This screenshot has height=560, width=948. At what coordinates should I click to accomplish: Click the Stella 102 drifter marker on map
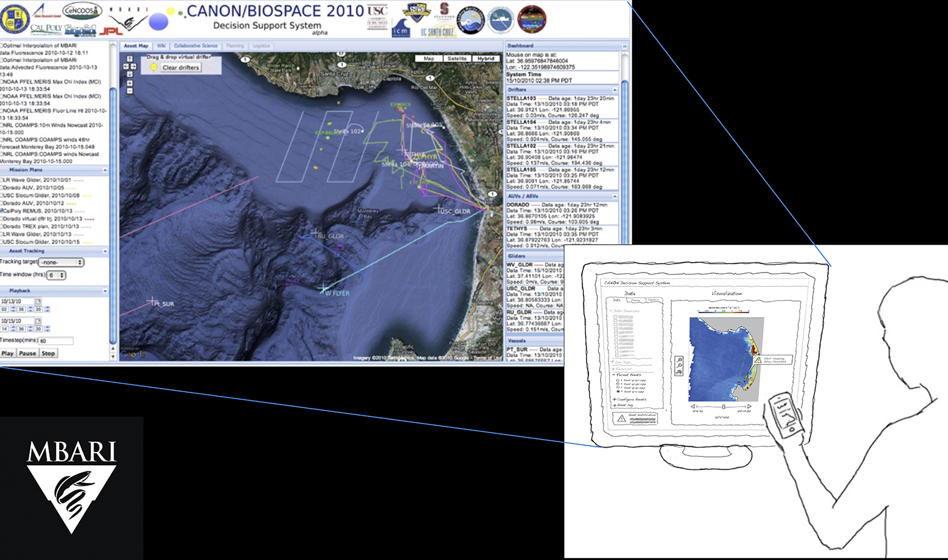pos(363,131)
